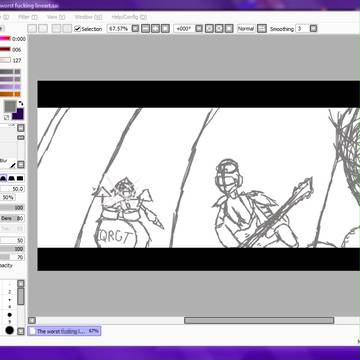Image resolution: width=360 pixels, height=360 pixels.
Task: Open the View menu
Action: [x=56, y=17]
